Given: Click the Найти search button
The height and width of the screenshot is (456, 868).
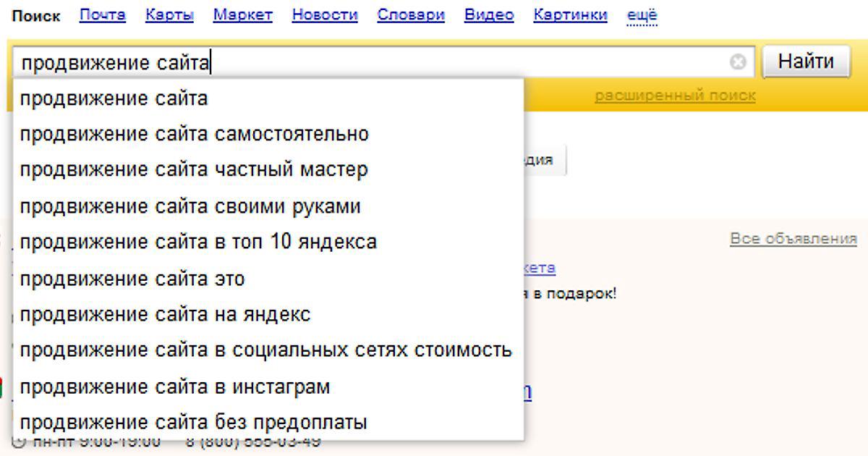Looking at the screenshot, I should click(805, 62).
